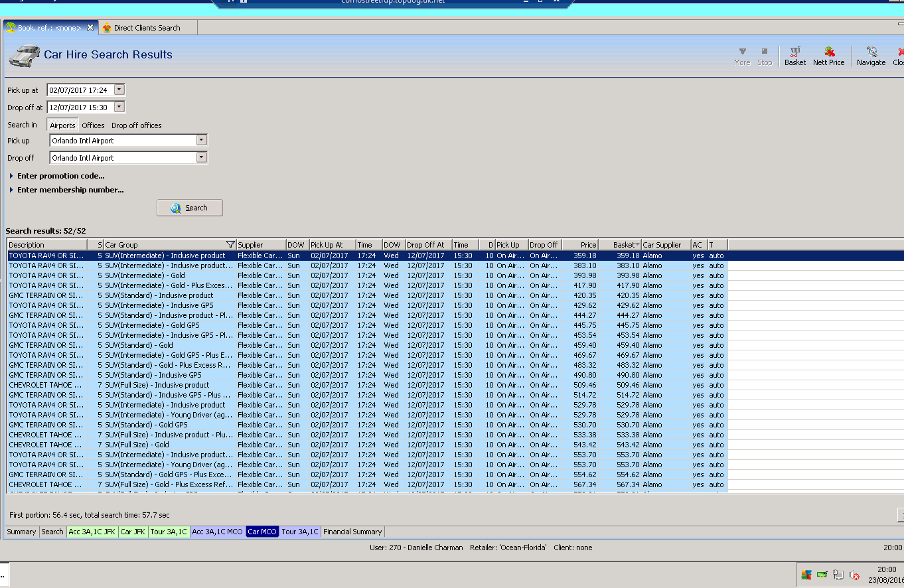Open the Direct Clients Search tab
904x588 pixels.
(147, 28)
